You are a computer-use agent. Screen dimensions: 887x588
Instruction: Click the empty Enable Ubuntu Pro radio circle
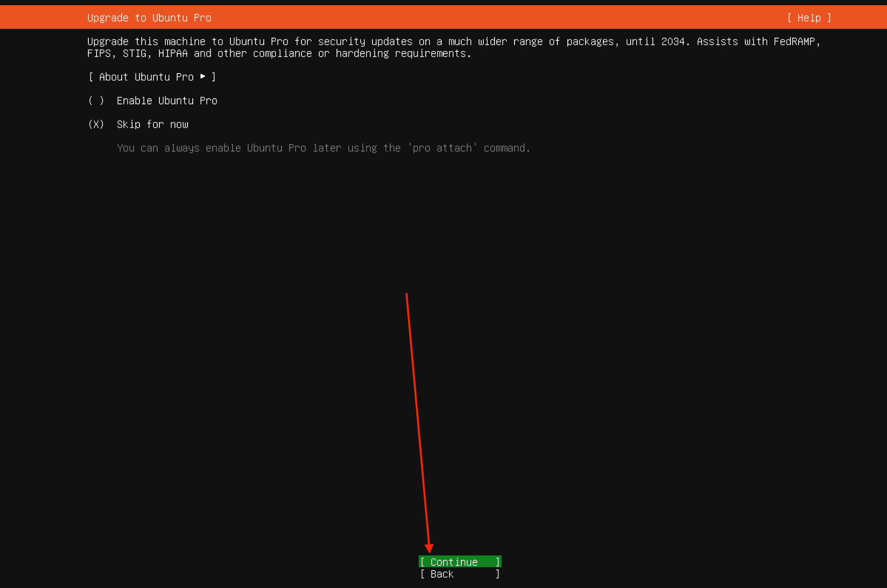coord(96,100)
